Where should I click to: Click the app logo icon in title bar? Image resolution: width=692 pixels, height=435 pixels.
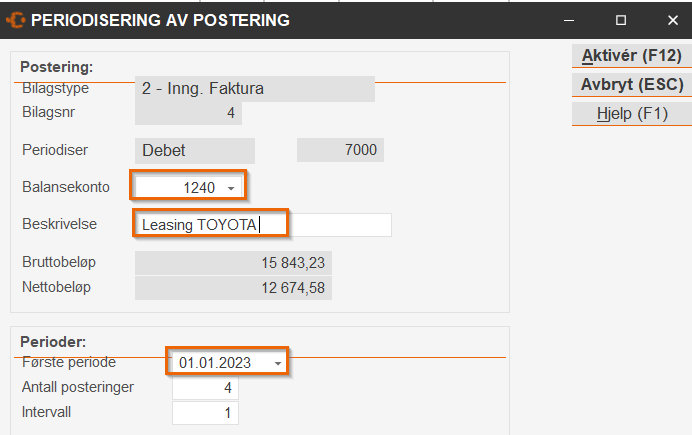tap(16, 19)
